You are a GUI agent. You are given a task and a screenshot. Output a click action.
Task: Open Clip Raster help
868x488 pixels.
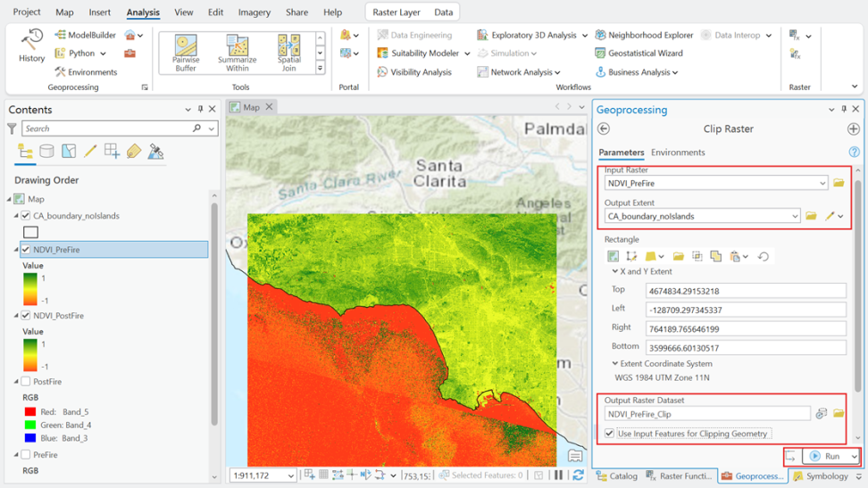(855, 153)
